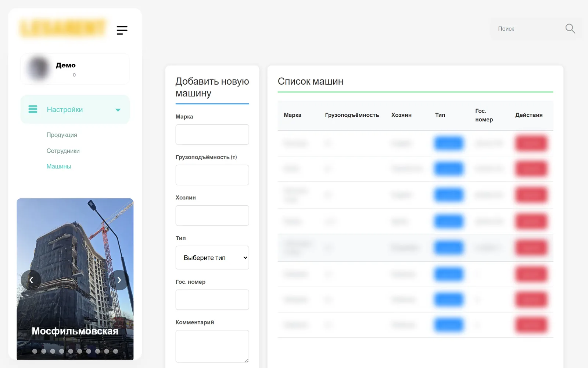This screenshot has height=368, width=588.
Task: Click the Демо user avatar
Action: [x=38, y=68]
